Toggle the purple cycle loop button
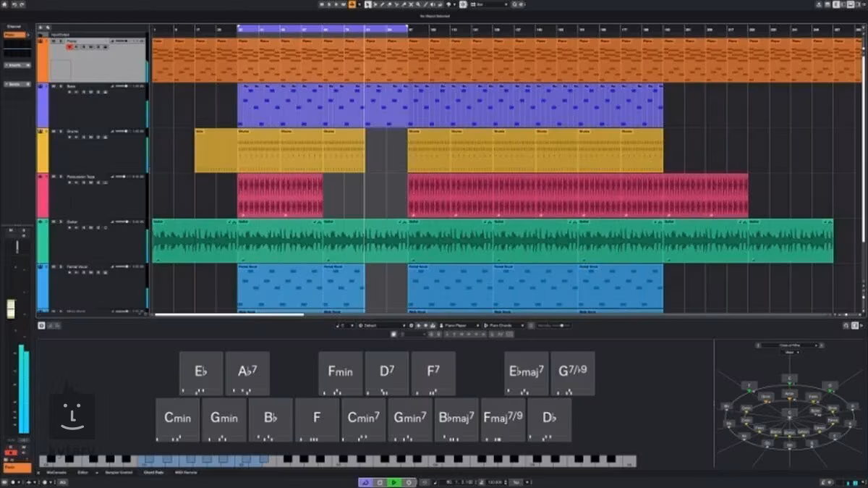The height and width of the screenshot is (488, 868). point(365,482)
